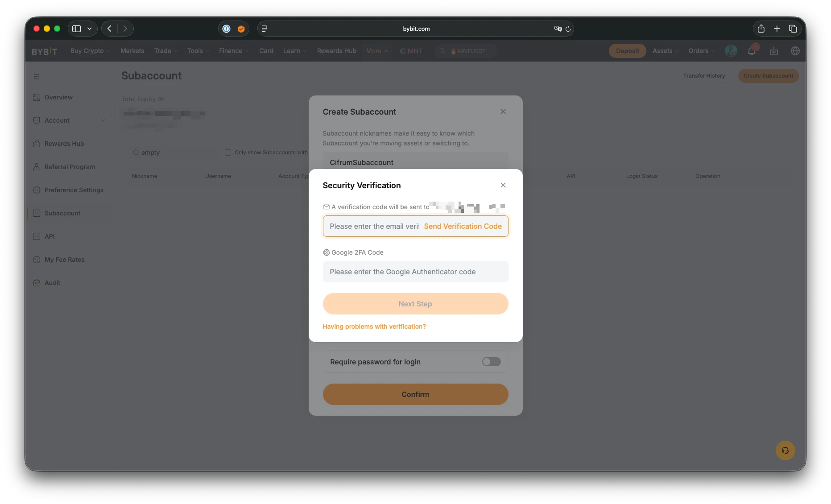Open the MNT token link

coord(411,51)
